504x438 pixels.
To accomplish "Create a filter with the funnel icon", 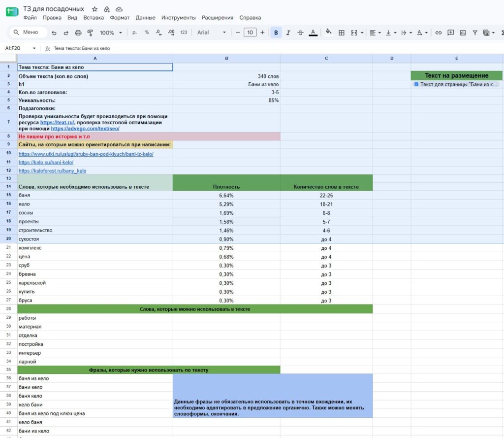I will 475,33.
